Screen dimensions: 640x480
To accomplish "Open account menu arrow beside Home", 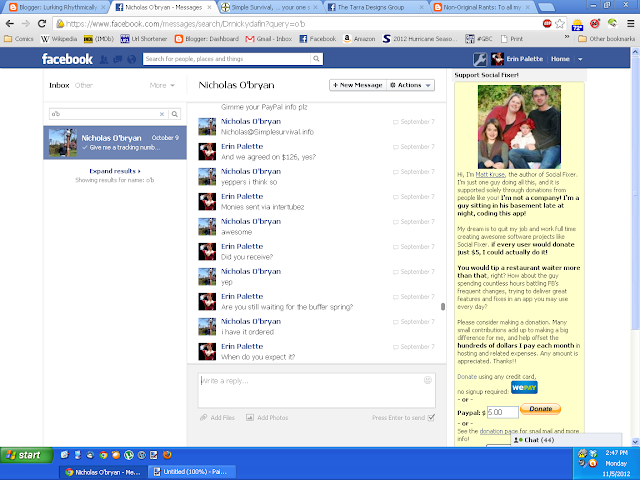I will click(x=580, y=59).
